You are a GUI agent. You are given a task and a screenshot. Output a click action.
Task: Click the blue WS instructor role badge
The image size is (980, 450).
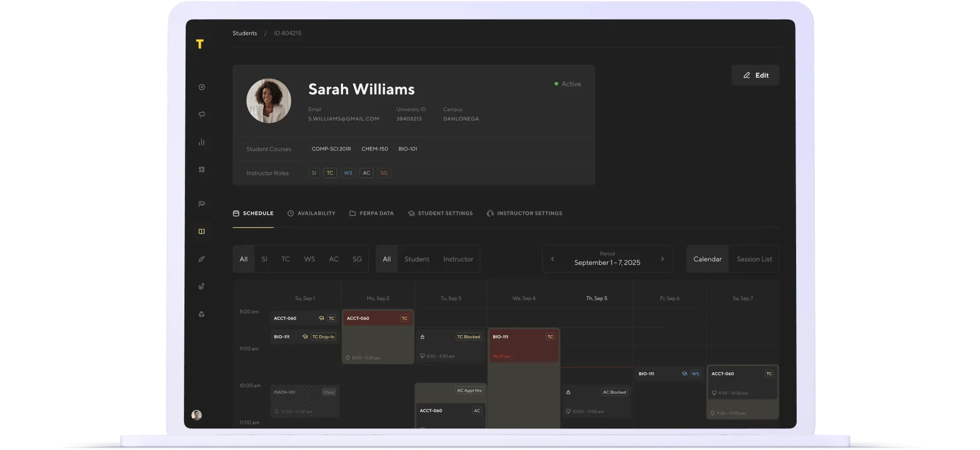pyautogui.click(x=348, y=173)
